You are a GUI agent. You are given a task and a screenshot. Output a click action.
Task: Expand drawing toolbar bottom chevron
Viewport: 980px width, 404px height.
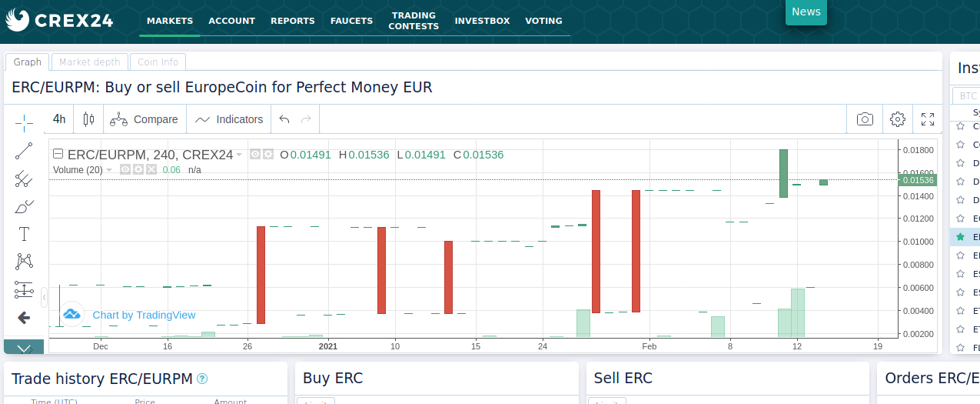[x=24, y=348]
